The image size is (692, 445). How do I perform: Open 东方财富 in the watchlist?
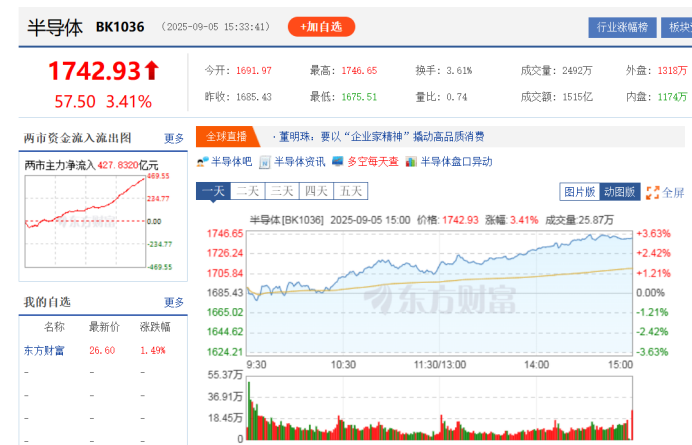[44, 351]
